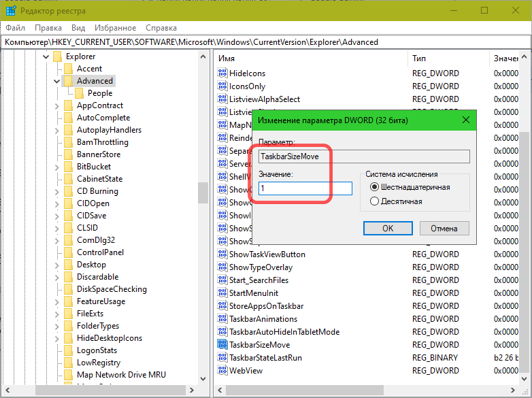Click the Значение value input field

click(305, 188)
